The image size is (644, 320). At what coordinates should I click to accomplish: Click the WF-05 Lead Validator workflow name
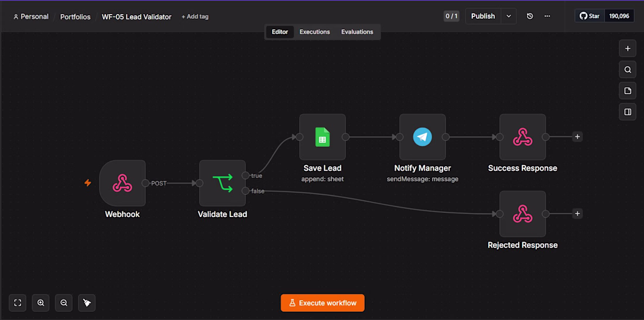pyautogui.click(x=137, y=17)
